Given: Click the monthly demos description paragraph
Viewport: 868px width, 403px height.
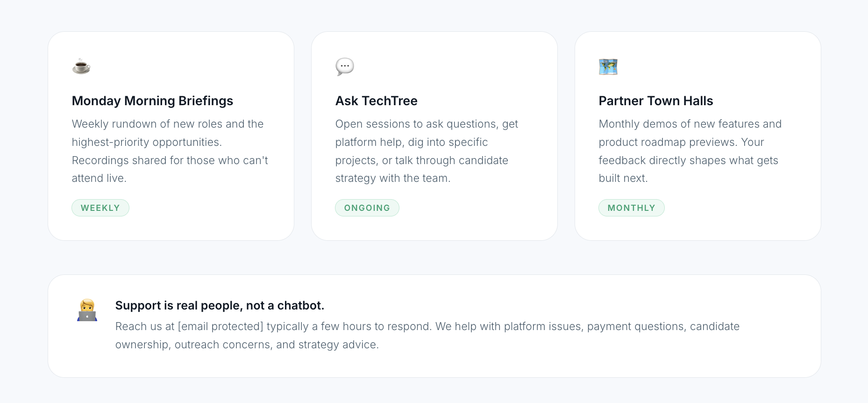Looking at the screenshot, I should [690, 151].
